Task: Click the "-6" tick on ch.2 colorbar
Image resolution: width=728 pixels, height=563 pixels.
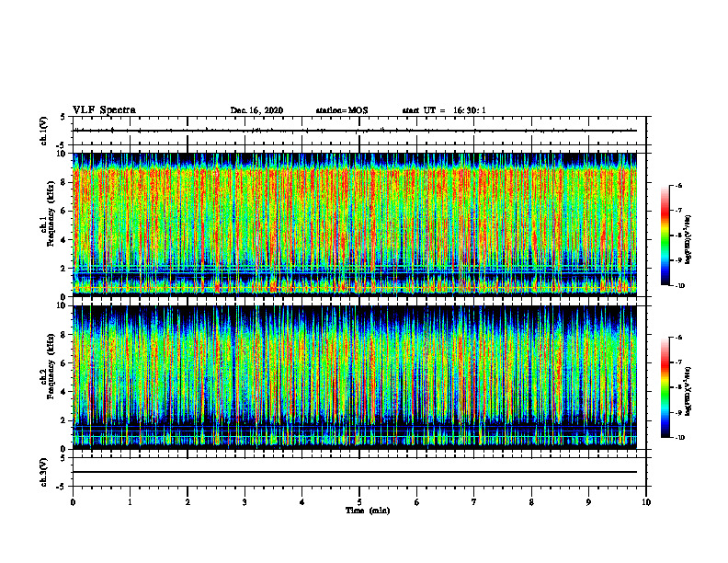Action: pos(678,338)
